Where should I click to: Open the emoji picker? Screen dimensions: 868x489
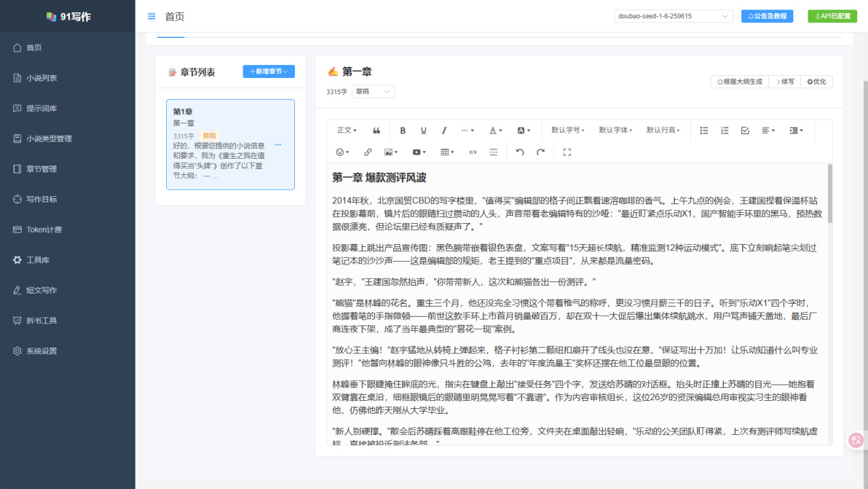342,152
